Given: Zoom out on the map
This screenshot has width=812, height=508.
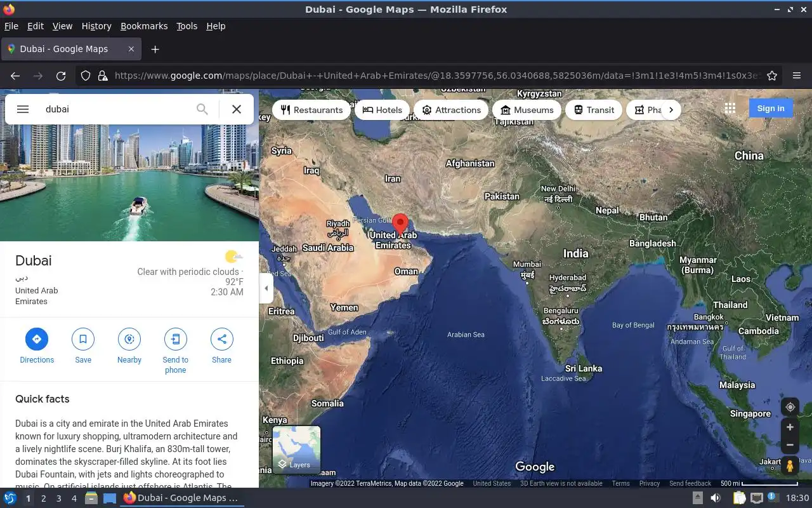Looking at the screenshot, I should tap(790, 445).
